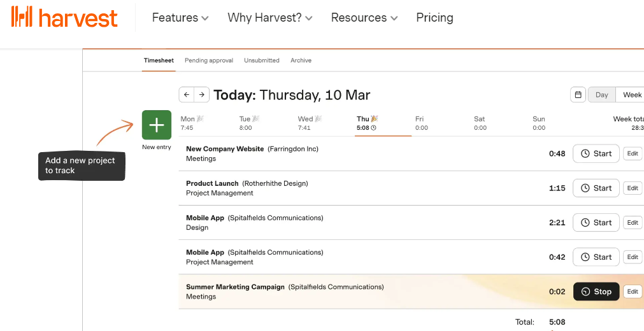Image resolution: width=644 pixels, height=331 pixels.
Task: Select Sat 0:00 in week strip
Action: pyautogui.click(x=480, y=123)
